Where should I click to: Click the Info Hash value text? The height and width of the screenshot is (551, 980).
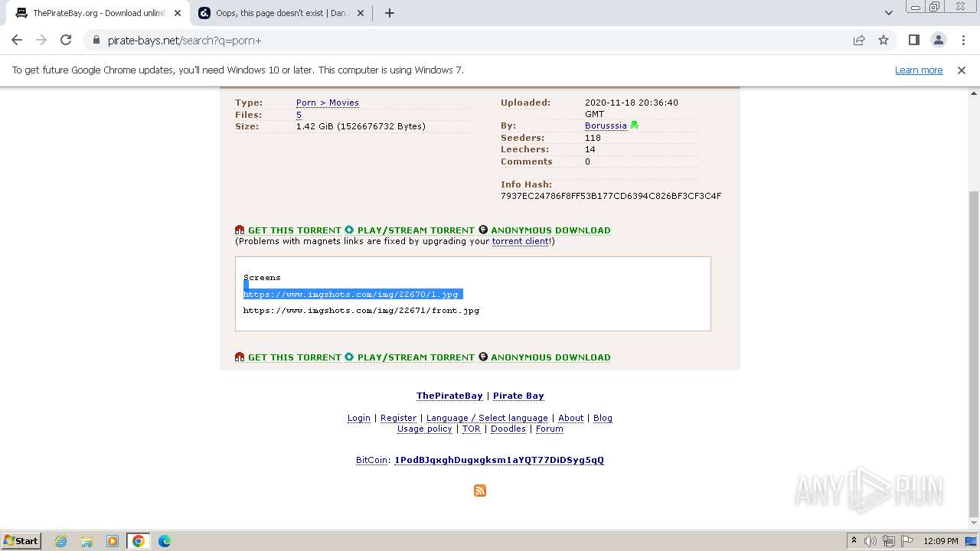pyautogui.click(x=611, y=196)
